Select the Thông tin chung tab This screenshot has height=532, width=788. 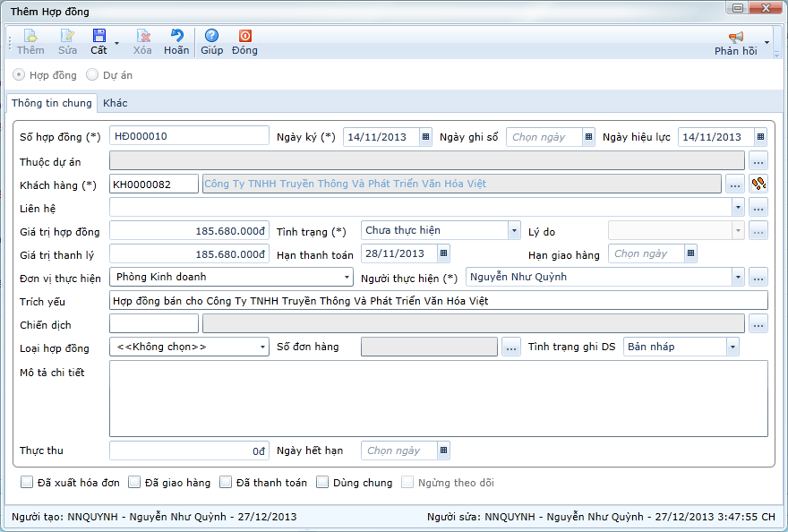(52, 103)
